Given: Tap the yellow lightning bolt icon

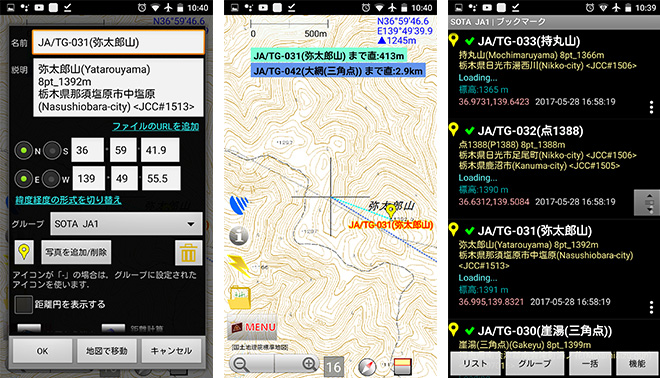Looking at the screenshot, I should point(239,266).
